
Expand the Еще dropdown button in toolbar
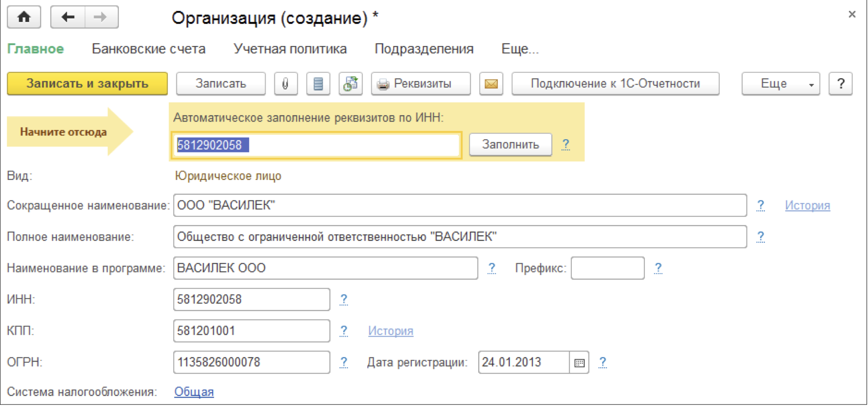tap(780, 84)
